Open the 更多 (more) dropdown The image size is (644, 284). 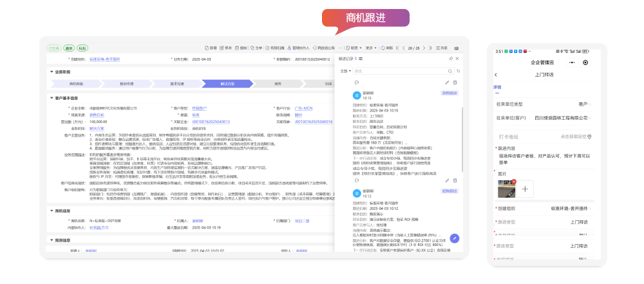[370, 48]
